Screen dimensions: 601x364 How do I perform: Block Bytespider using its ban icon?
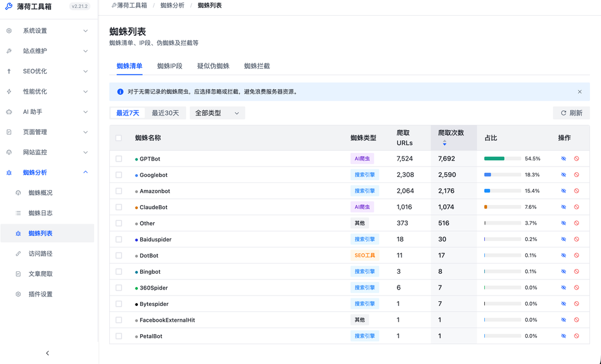[x=576, y=304]
